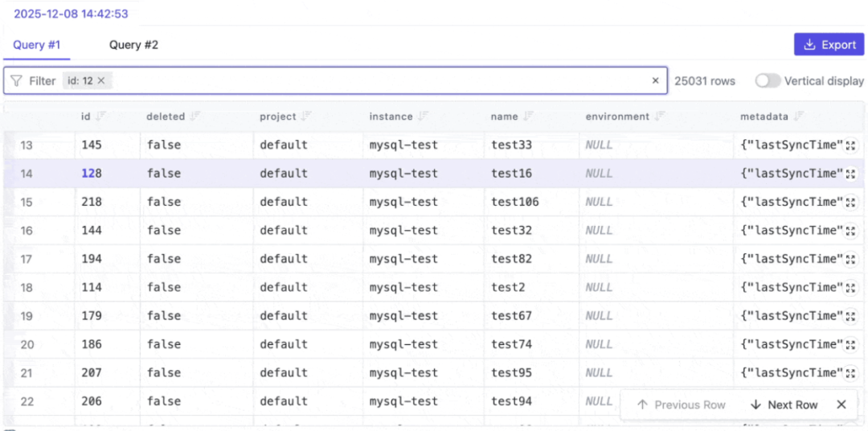Sort by the deleted column
Screen dimensions: 868x431
(x=195, y=117)
